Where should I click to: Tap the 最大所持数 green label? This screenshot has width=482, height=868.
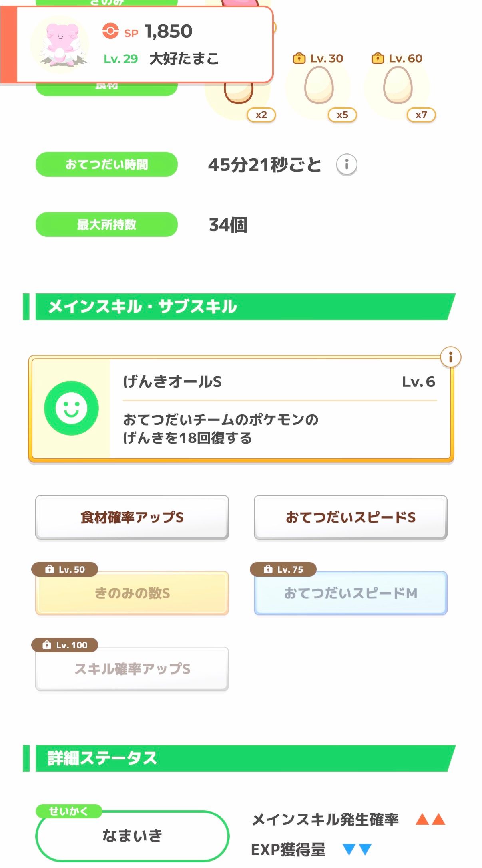[107, 224]
